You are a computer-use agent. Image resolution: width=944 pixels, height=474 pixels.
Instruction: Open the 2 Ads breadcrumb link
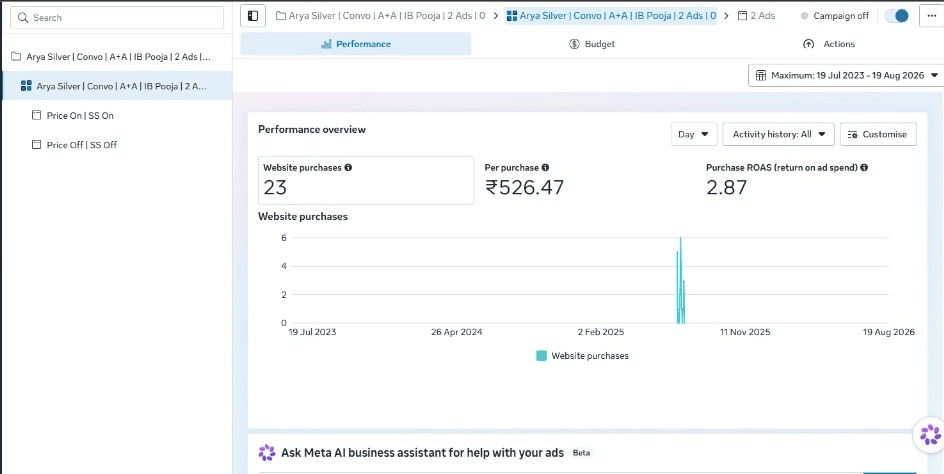(x=757, y=16)
